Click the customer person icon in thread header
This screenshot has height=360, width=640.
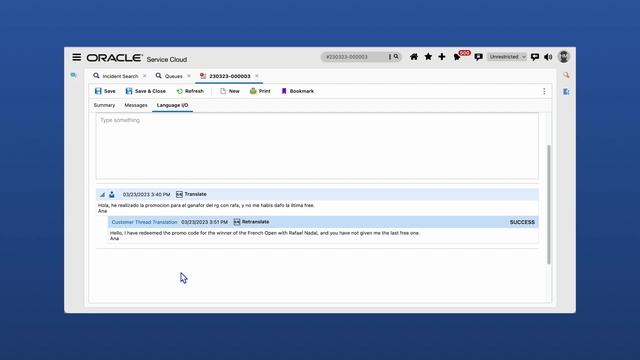(112, 195)
